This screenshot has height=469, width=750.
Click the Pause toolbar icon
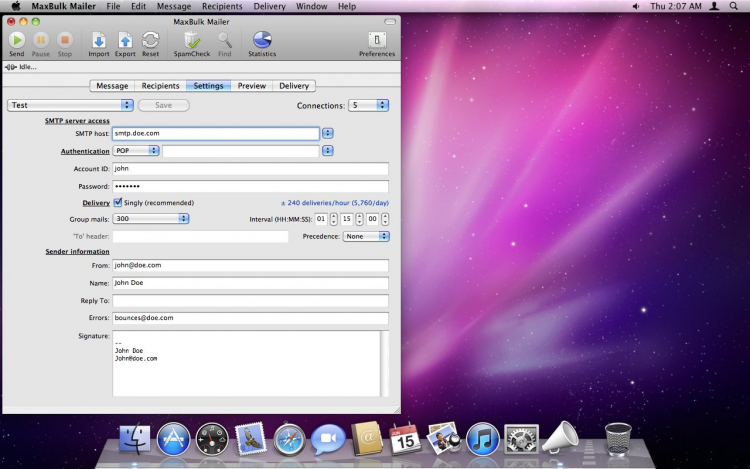(41, 40)
